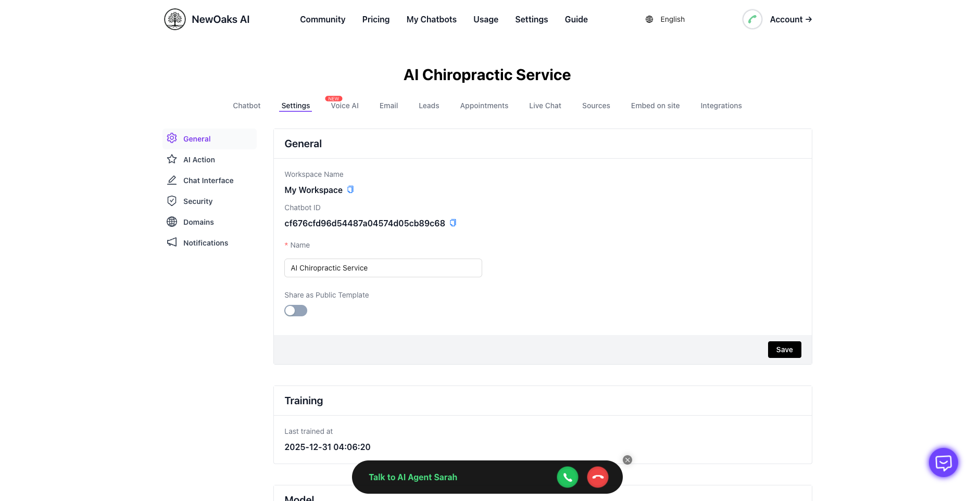Viewport: 980px width, 501px height.
Task: Open the Appointments tab
Action: point(484,106)
